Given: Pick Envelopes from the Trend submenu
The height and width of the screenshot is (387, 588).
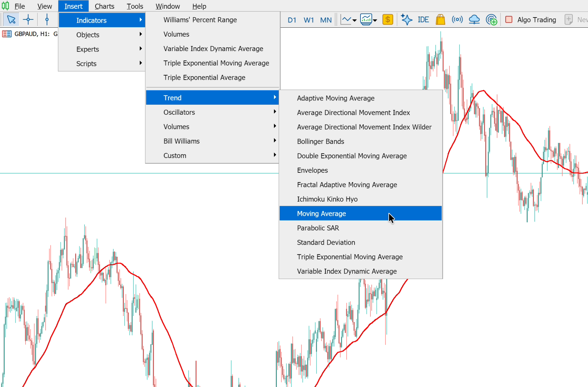Looking at the screenshot, I should tap(360, 170).
